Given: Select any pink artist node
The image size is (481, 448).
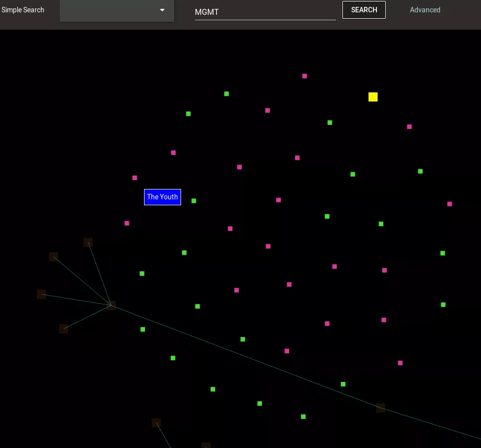Looking at the screenshot, I should [x=268, y=111].
